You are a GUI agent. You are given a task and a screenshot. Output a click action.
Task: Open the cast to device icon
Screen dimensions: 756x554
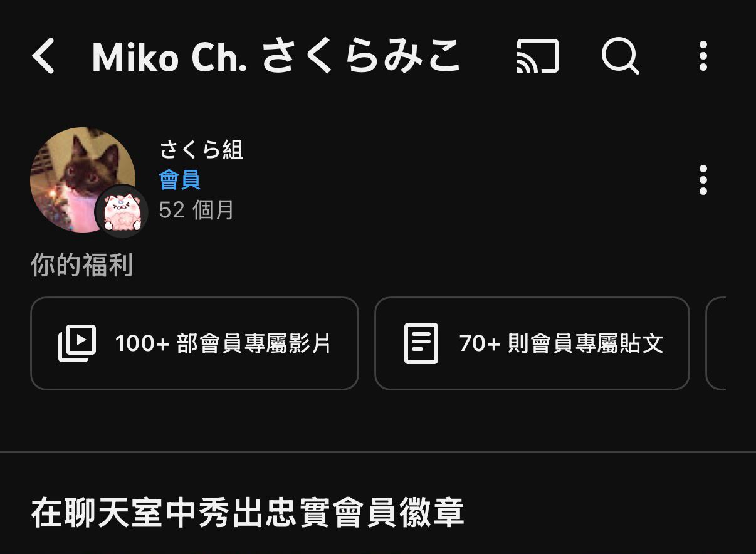pos(537,56)
